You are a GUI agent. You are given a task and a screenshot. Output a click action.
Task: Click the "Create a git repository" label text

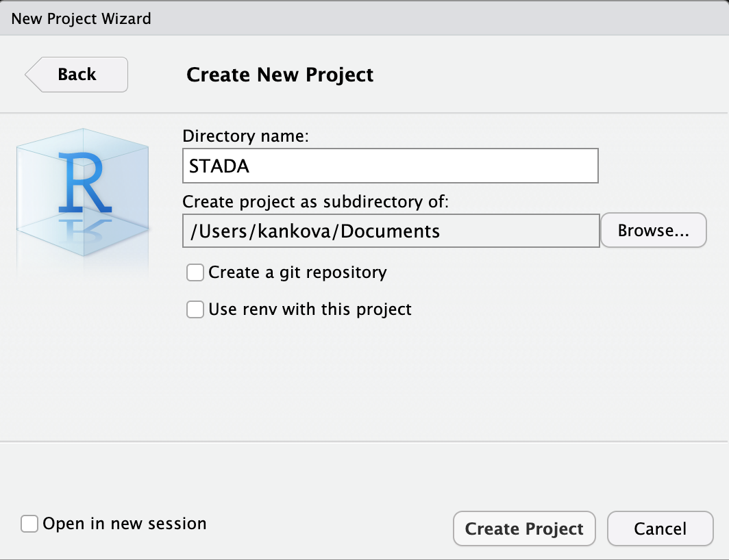(297, 272)
